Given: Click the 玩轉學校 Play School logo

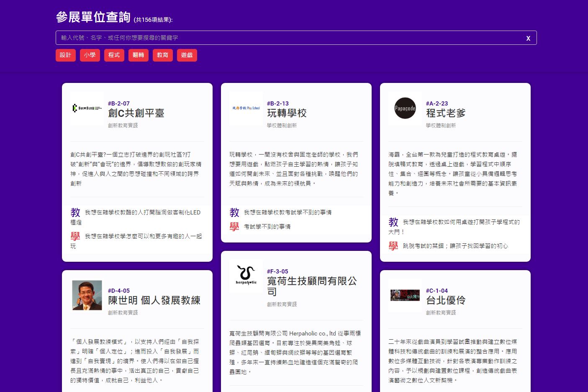Looking at the screenshot, I should click(246, 108).
